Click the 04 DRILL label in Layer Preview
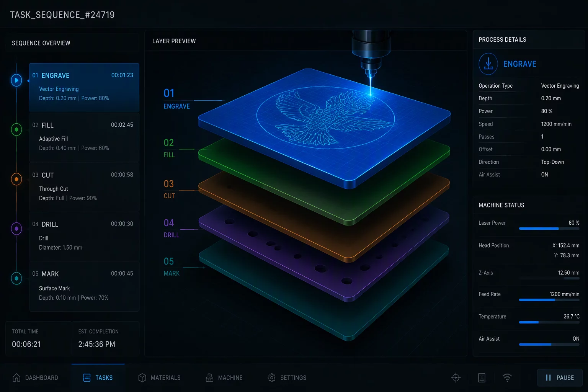This screenshot has height=392, width=588. [171, 229]
